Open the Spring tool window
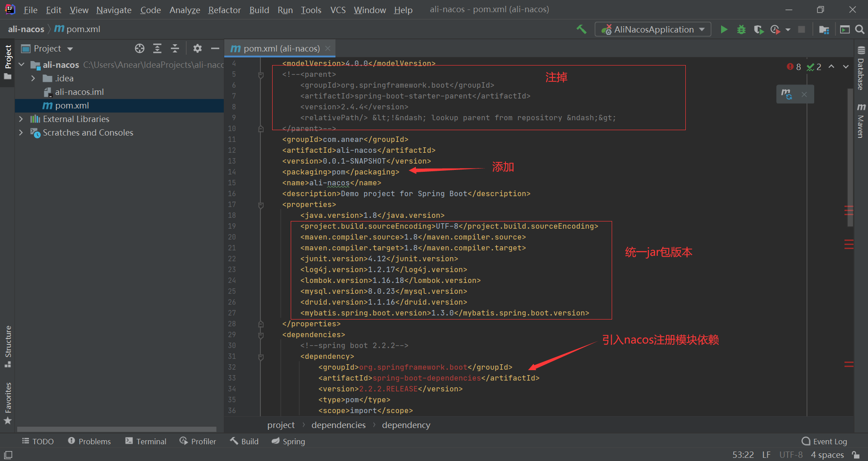 point(288,442)
